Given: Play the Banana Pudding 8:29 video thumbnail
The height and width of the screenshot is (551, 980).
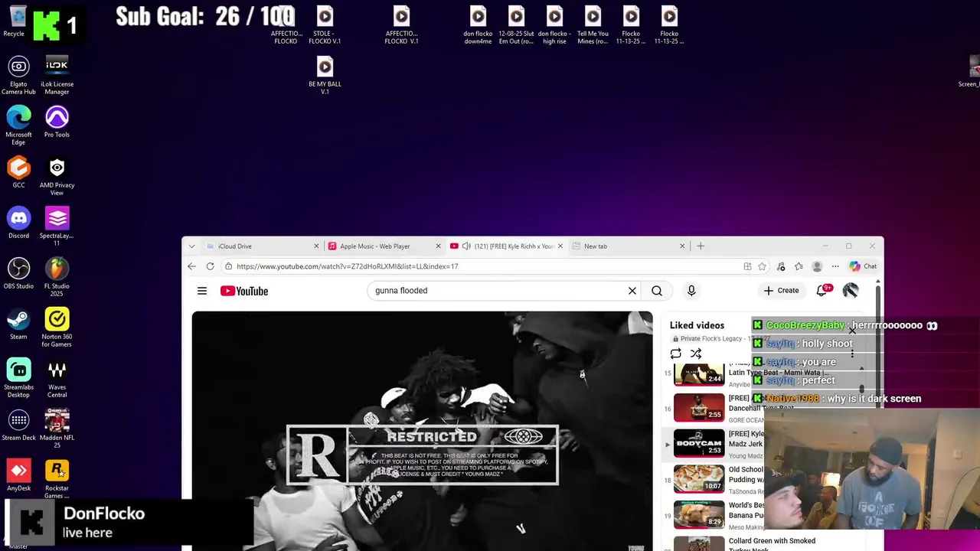Looking at the screenshot, I should (x=699, y=514).
